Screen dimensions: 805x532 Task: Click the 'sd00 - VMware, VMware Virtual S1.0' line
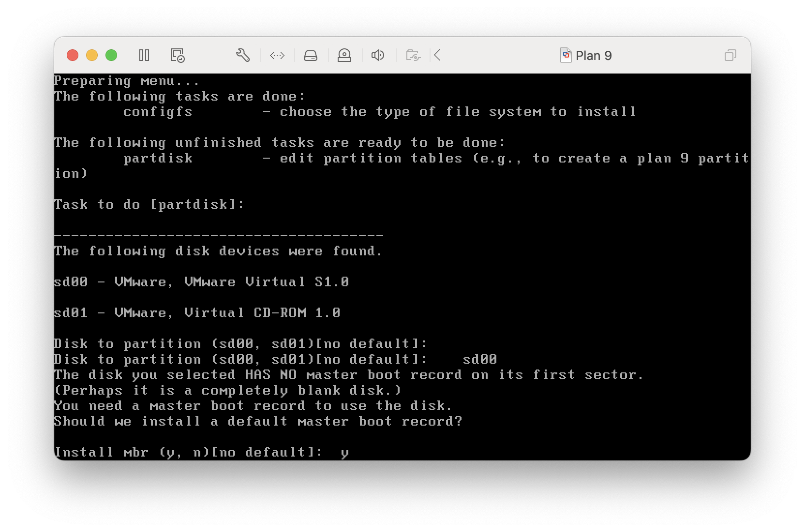(x=201, y=281)
